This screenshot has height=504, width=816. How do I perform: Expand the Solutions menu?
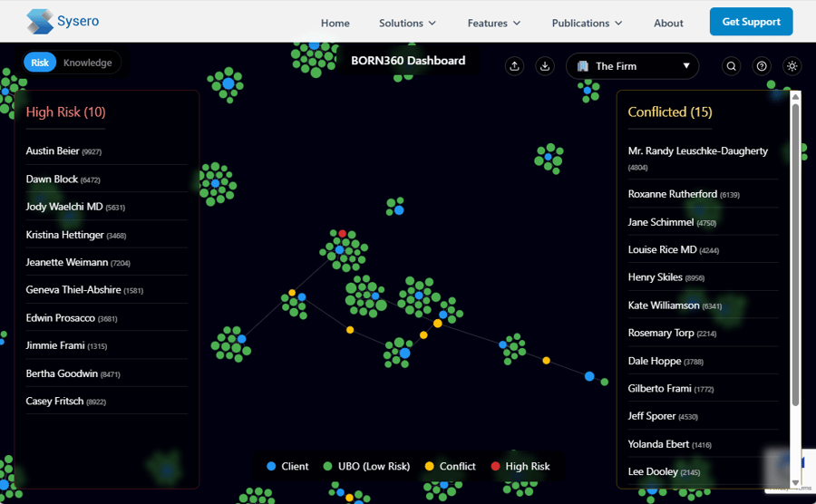point(407,23)
